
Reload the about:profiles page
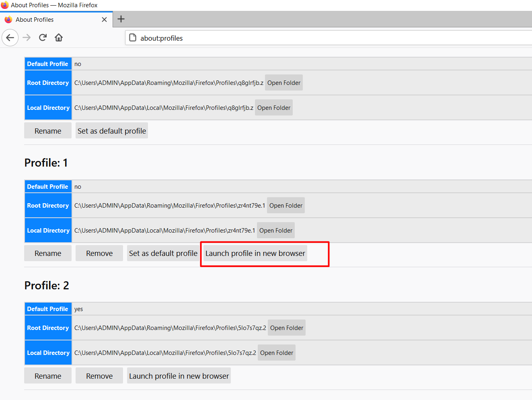point(43,38)
